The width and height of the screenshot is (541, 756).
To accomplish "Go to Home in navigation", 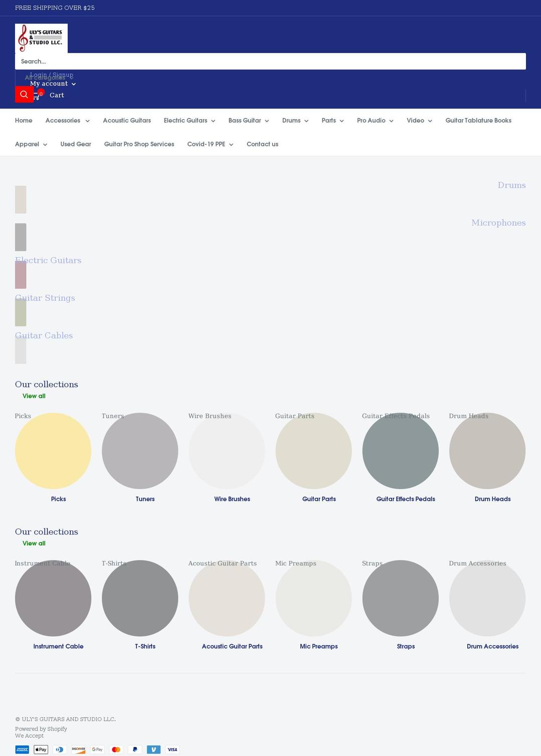I will [24, 120].
